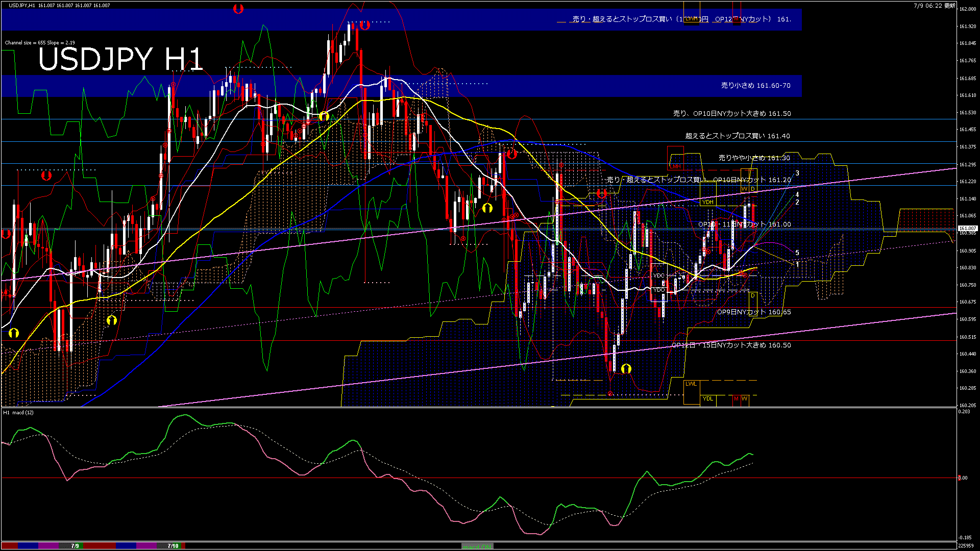The image size is (980, 551).
Task: Click the red M marker beside YDL
Action: click(x=736, y=398)
